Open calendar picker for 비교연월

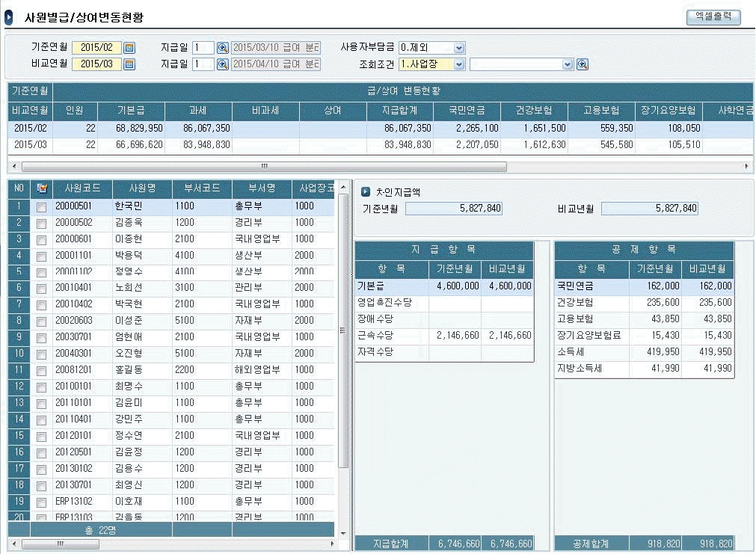point(129,64)
